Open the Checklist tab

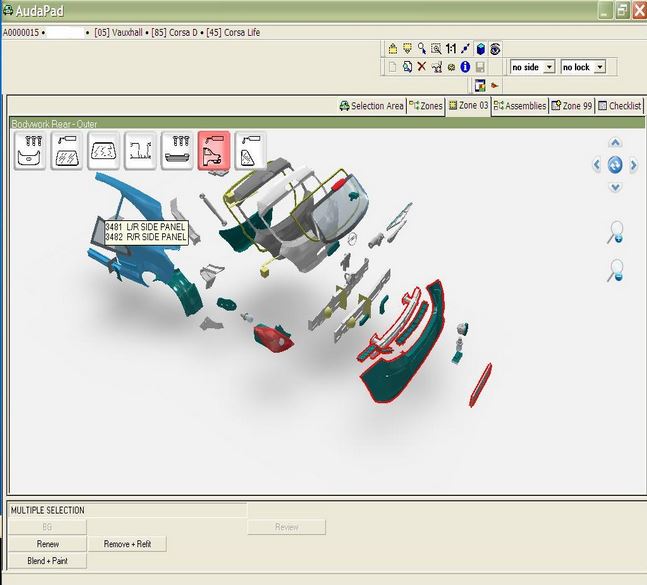[x=620, y=105]
